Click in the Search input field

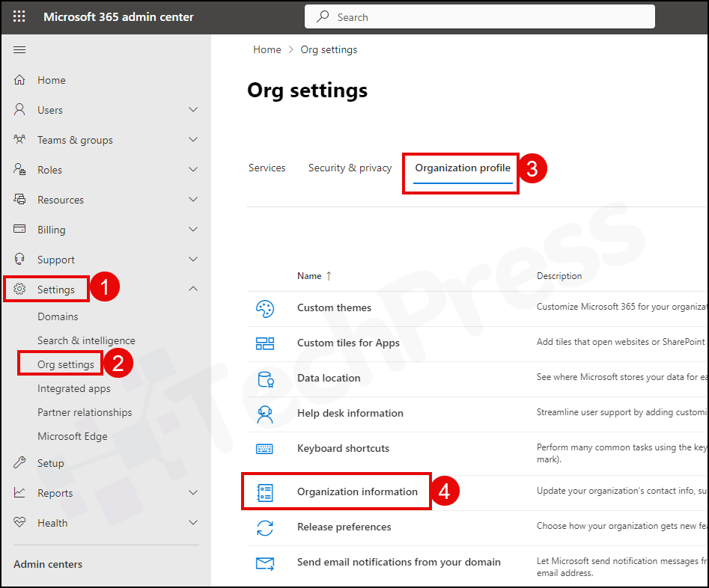480,16
